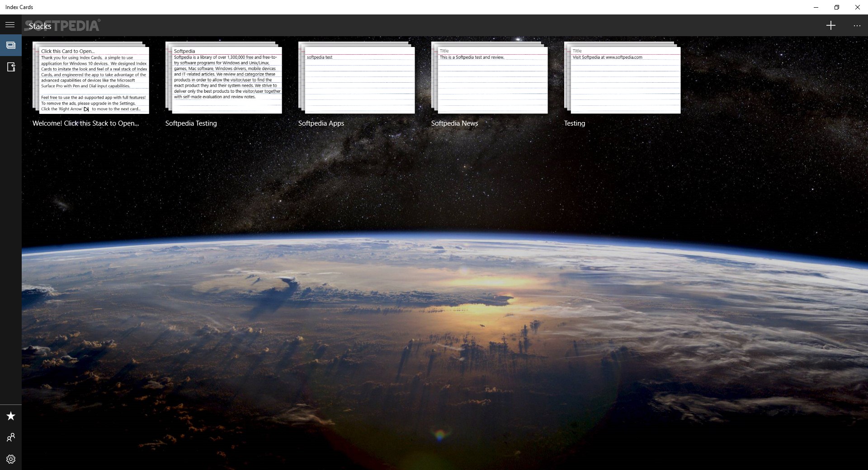
Task: Restore down the Index Cards window
Action: click(x=837, y=7)
